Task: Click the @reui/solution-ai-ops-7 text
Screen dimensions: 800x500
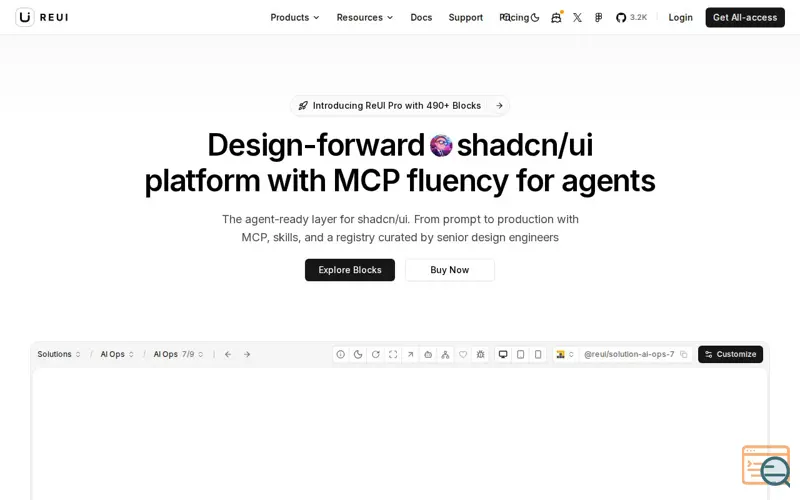Action: (x=629, y=354)
